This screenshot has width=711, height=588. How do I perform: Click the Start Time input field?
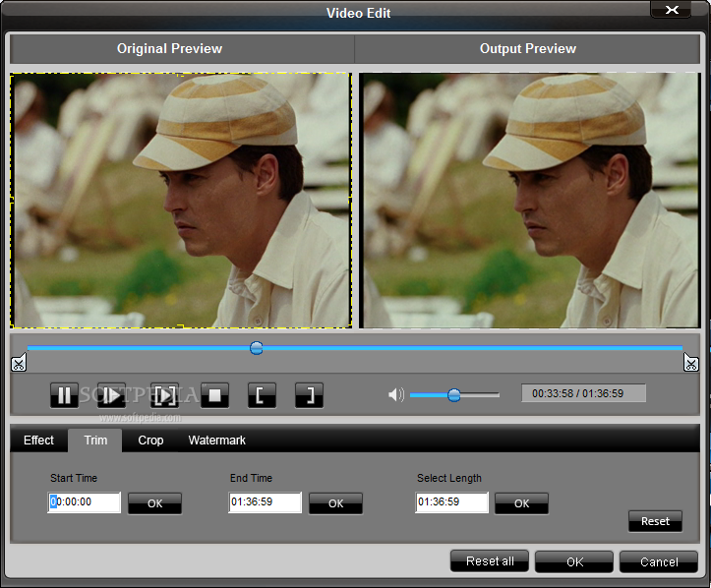click(85, 502)
